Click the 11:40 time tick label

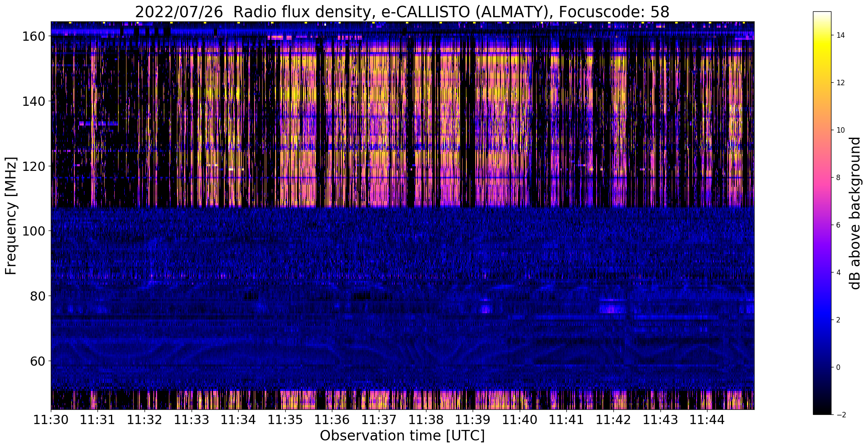(x=520, y=419)
